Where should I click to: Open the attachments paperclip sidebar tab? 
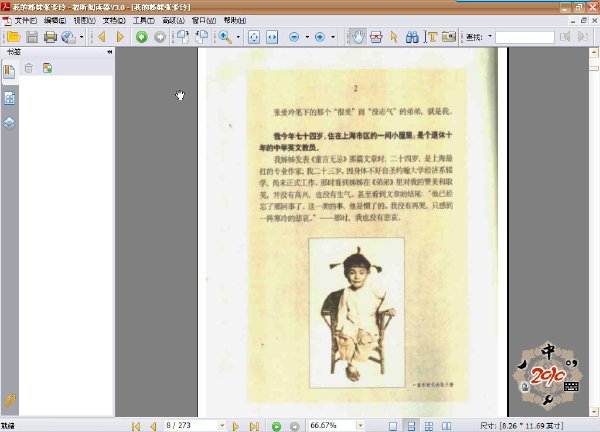click(10, 401)
